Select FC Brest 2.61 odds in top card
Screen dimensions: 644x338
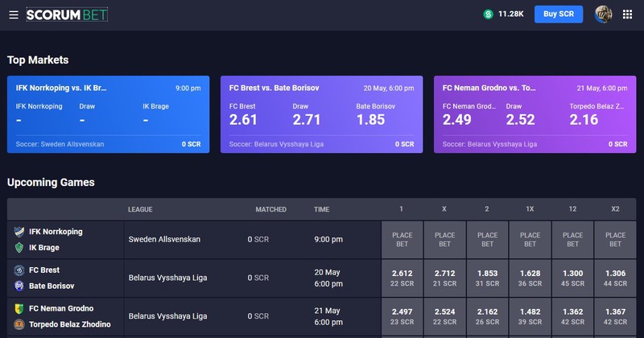pyautogui.click(x=243, y=120)
